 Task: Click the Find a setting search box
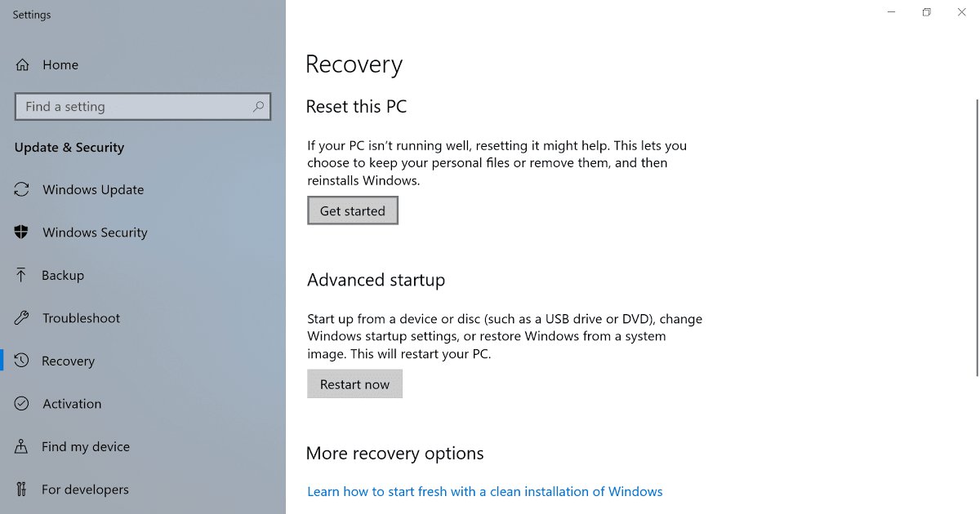(x=143, y=106)
